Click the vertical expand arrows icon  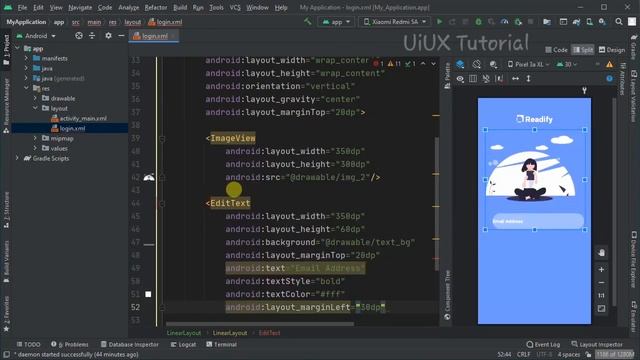528,78
